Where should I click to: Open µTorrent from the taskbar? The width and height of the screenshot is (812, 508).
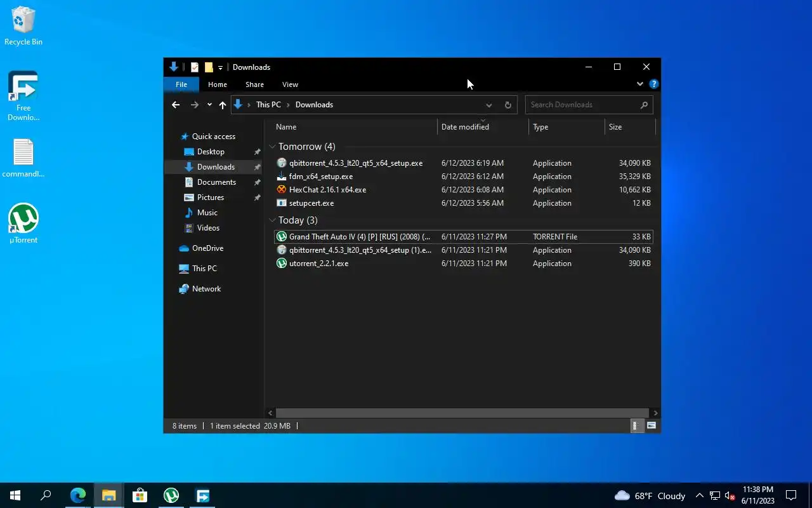171,495
